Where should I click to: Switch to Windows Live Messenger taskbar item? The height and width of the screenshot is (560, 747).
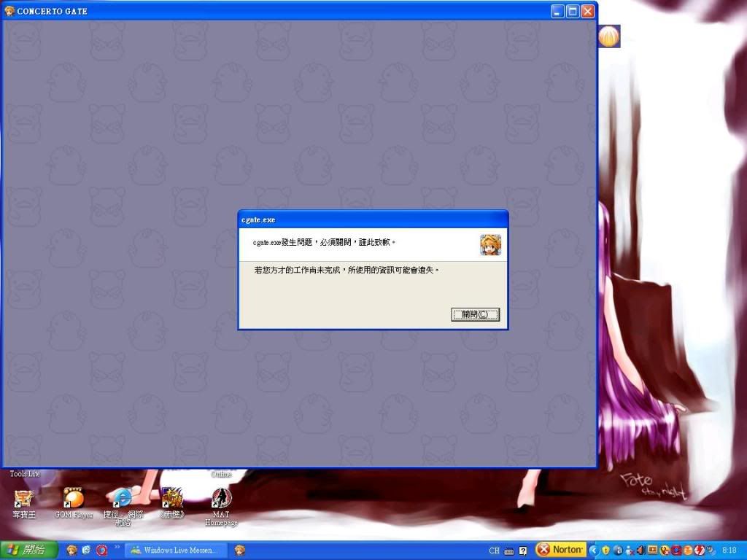point(176,550)
